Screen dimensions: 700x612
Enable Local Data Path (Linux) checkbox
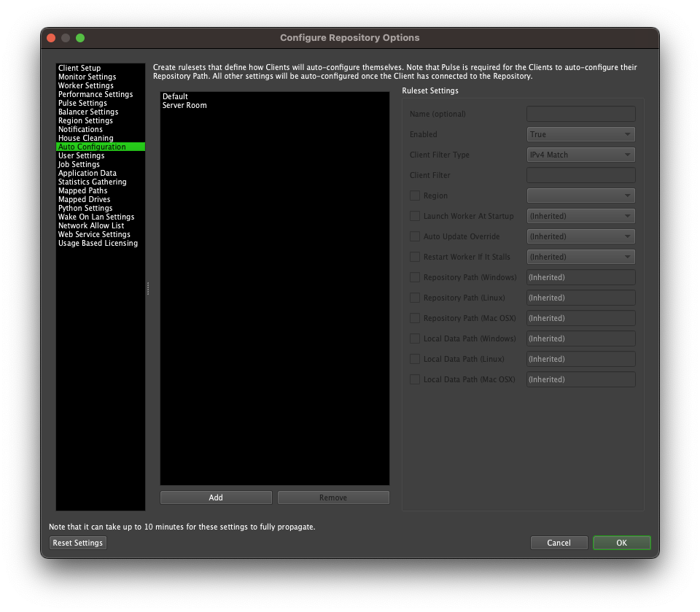(x=415, y=359)
